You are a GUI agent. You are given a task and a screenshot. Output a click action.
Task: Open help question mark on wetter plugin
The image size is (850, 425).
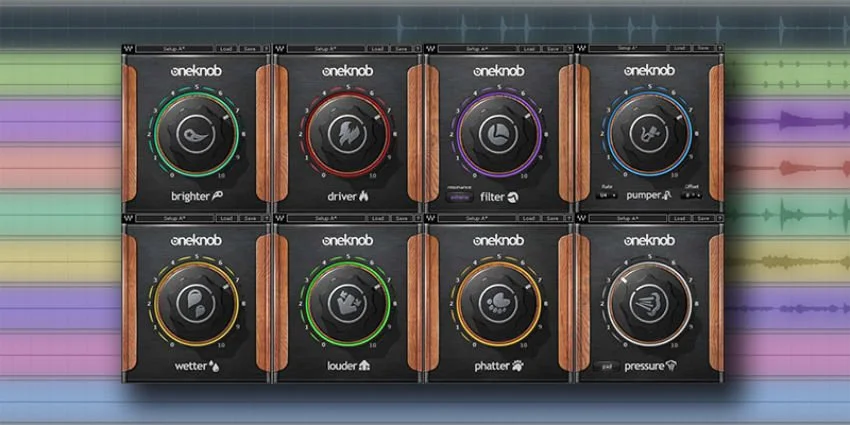(x=266, y=218)
